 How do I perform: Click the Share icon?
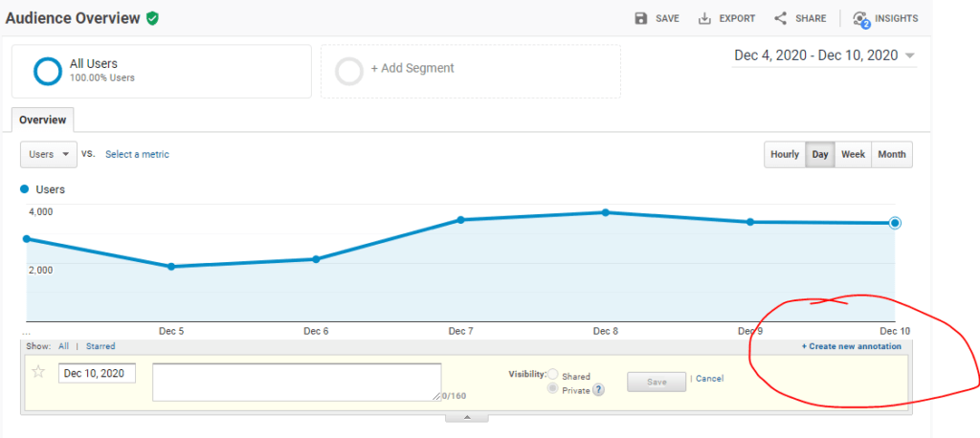pos(780,18)
